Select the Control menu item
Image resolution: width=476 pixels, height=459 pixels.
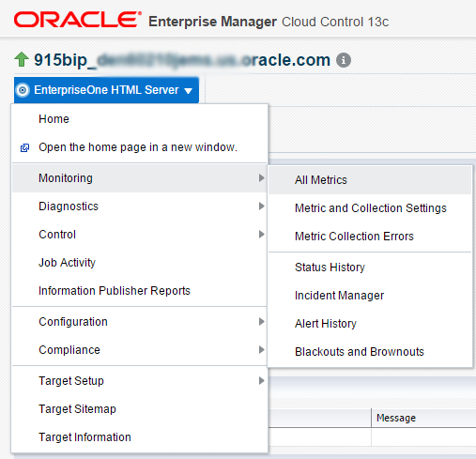(140, 235)
